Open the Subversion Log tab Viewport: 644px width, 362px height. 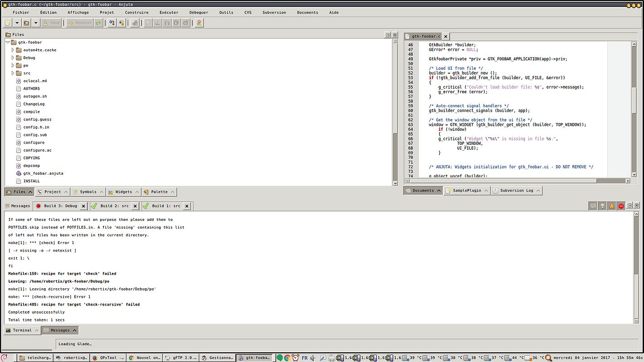[x=516, y=191]
